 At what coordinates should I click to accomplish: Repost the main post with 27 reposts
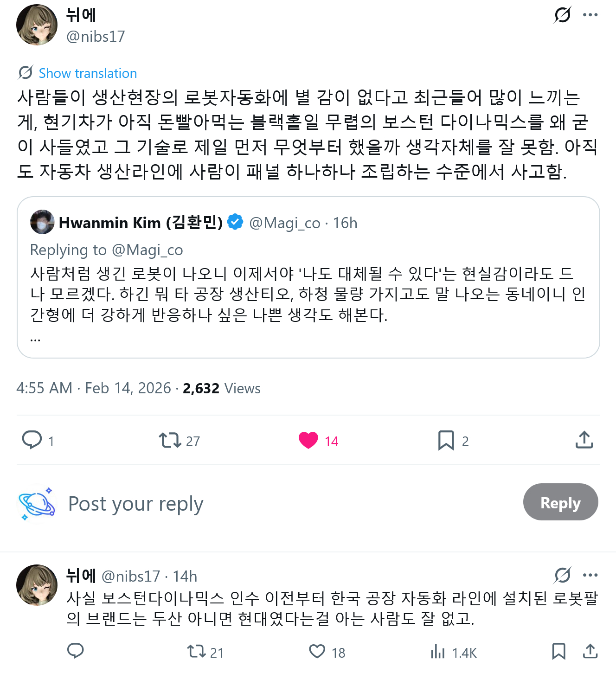pyautogui.click(x=170, y=440)
